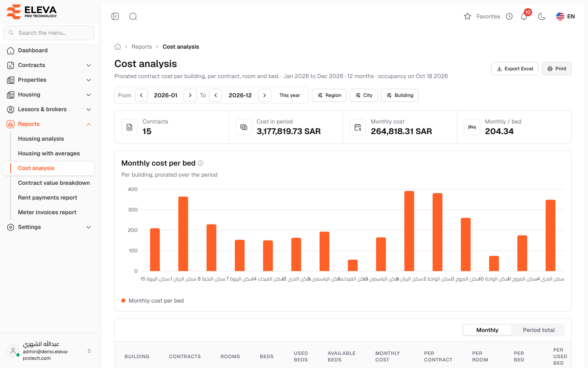
Task: Click the Favorites star icon
Action: (468, 16)
